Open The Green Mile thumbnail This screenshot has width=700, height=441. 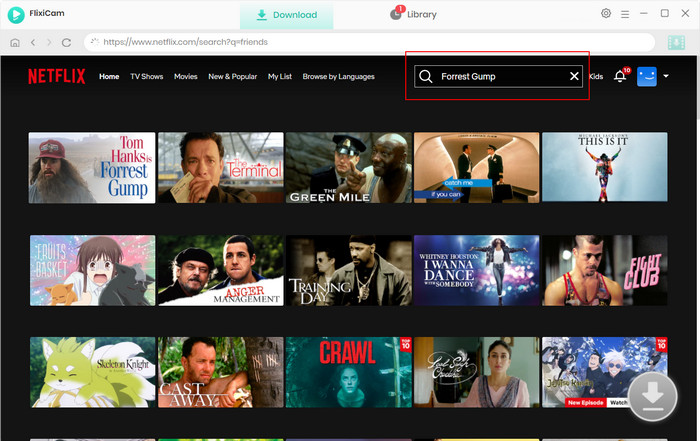[x=349, y=167]
